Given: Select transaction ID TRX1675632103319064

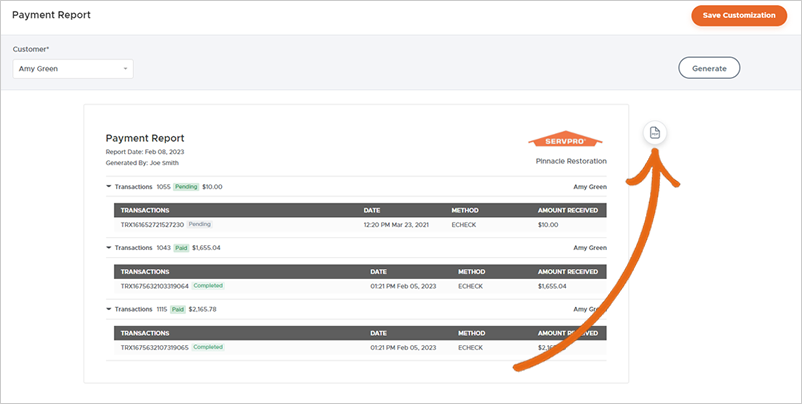Looking at the screenshot, I should (155, 286).
